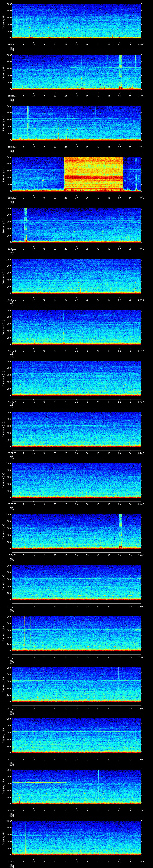Open the spectrogram panel starting at 23:56:00
Viewport: 153px width, 868px height.
click(x=76, y=633)
